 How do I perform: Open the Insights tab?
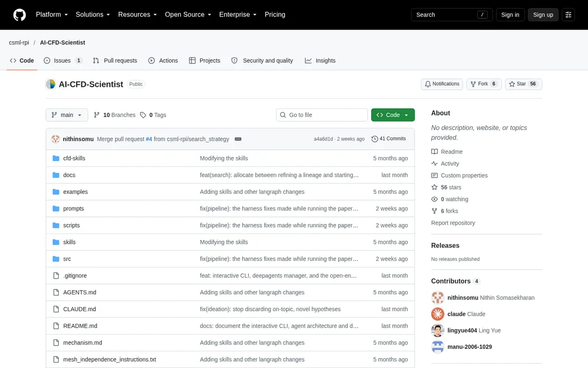point(320,60)
